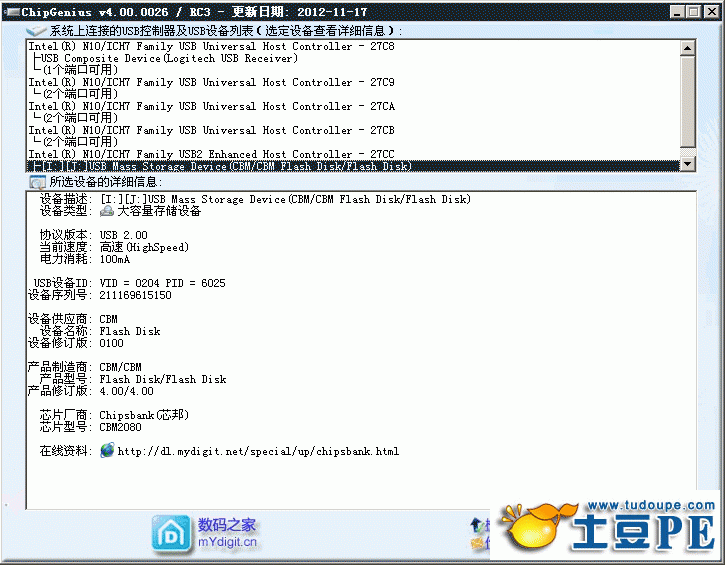The height and width of the screenshot is (565, 725).
Task: Click the device list scrollbar thumb
Action: [688, 100]
